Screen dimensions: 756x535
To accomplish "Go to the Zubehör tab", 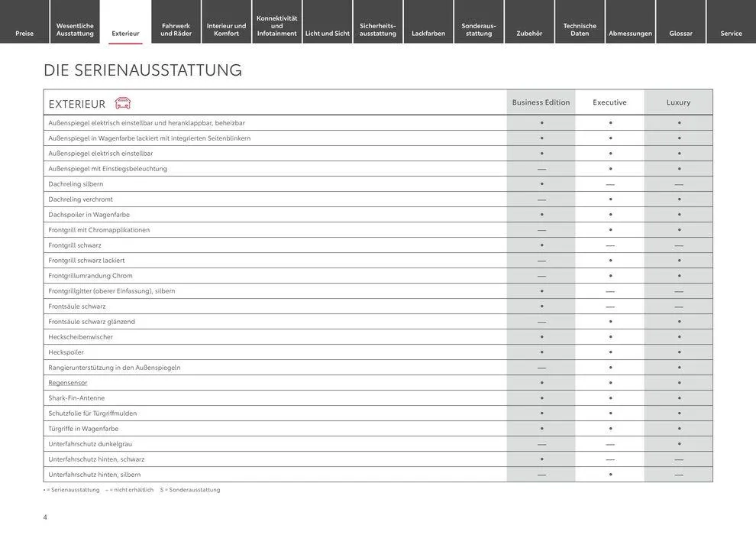I will click(529, 33).
